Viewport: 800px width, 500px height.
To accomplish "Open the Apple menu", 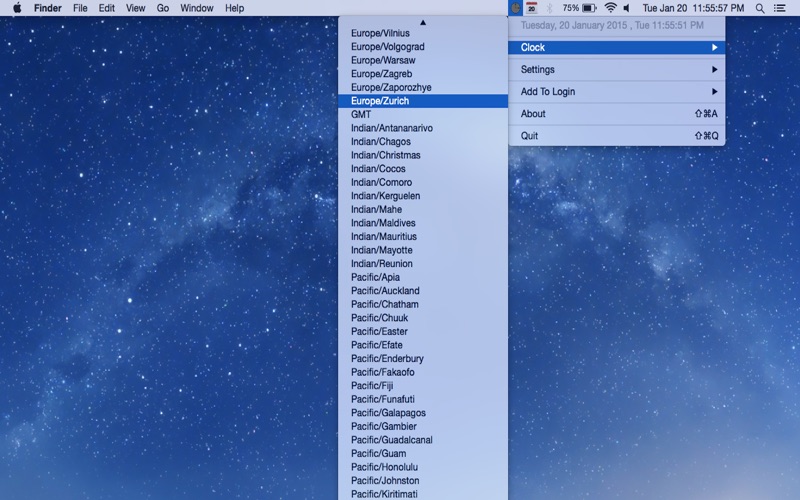I will click(17, 8).
